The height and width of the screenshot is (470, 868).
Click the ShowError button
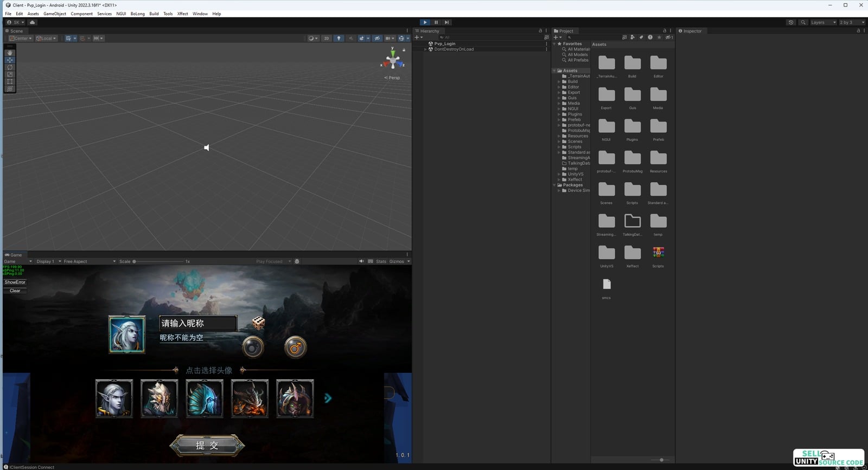click(15, 282)
